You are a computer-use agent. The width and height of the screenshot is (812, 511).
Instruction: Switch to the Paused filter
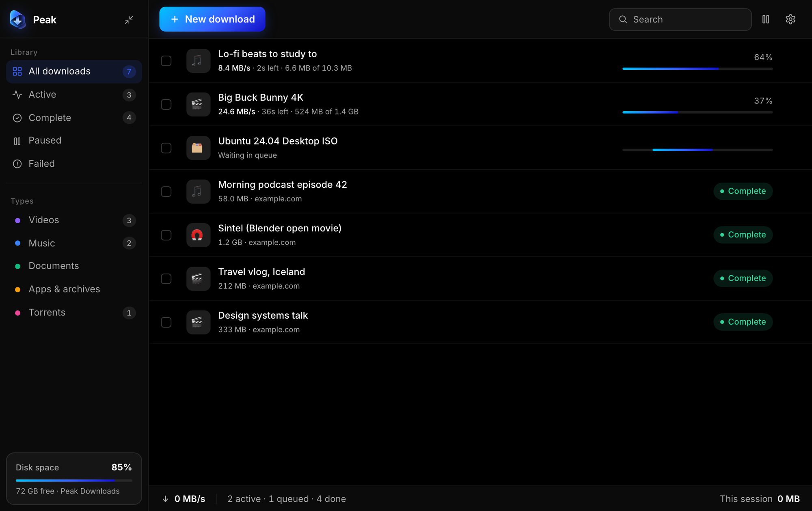pos(74,140)
